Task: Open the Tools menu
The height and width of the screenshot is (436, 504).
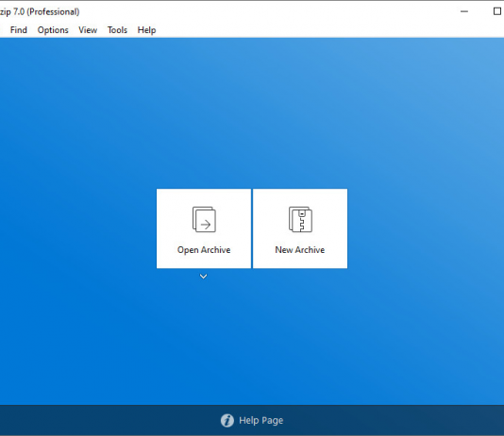Action: [x=117, y=30]
